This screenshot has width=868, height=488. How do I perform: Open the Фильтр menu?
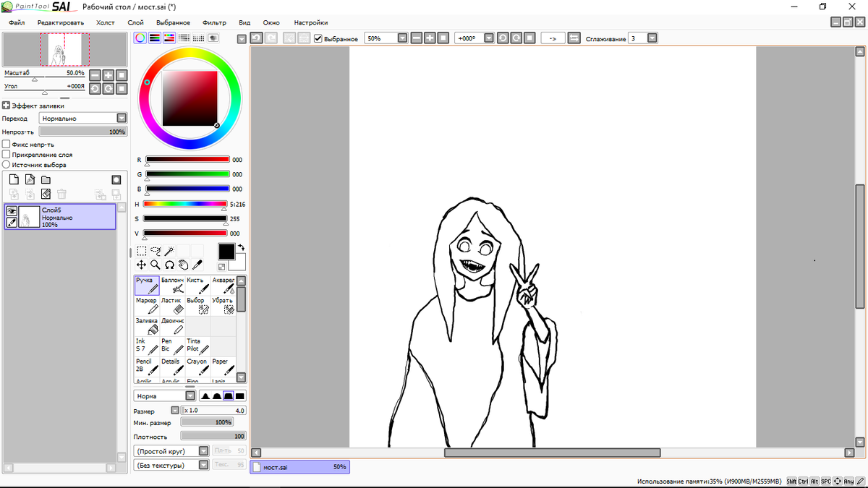click(x=214, y=22)
